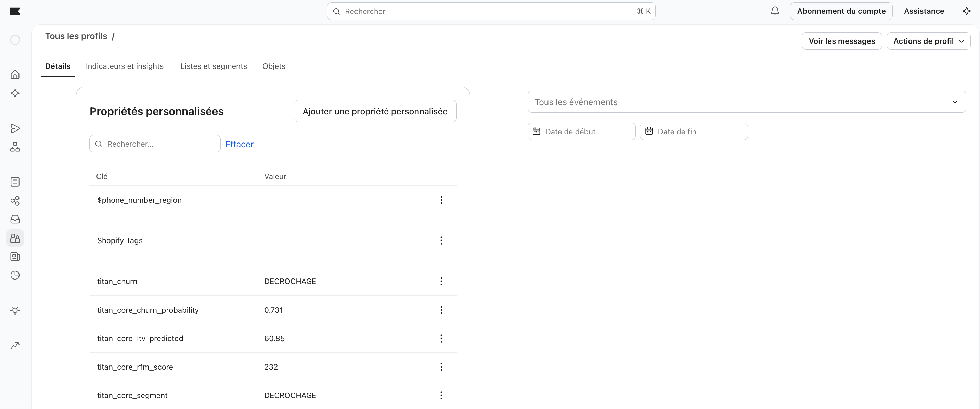Expand the Tous les événements dropdown

coord(746,102)
